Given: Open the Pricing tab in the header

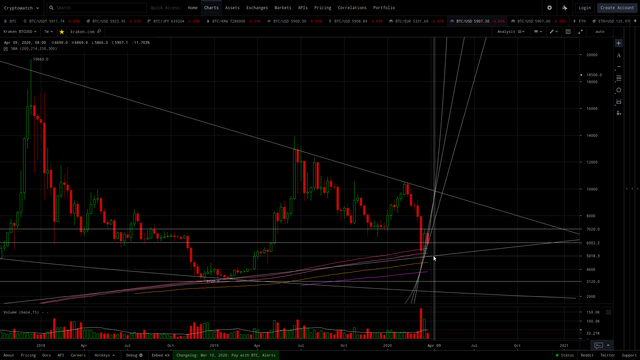Looking at the screenshot, I should click(322, 8).
